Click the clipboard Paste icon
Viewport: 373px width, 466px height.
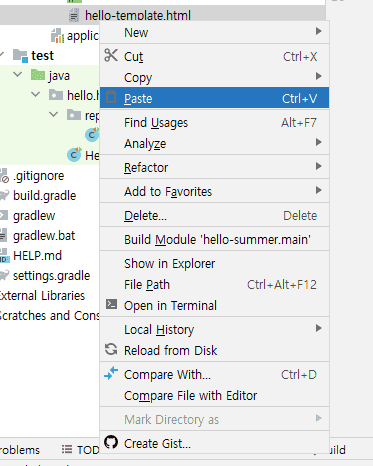tap(111, 97)
